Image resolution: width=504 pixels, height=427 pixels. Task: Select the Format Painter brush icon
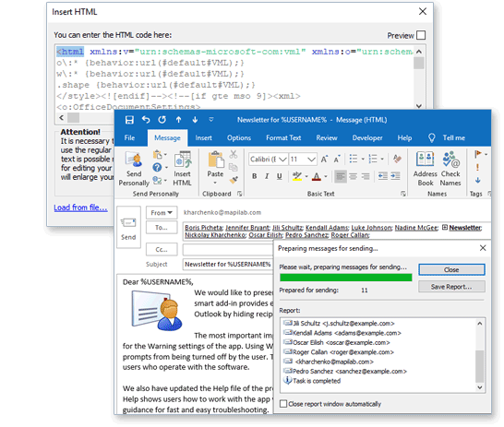[x=234, y=180]
